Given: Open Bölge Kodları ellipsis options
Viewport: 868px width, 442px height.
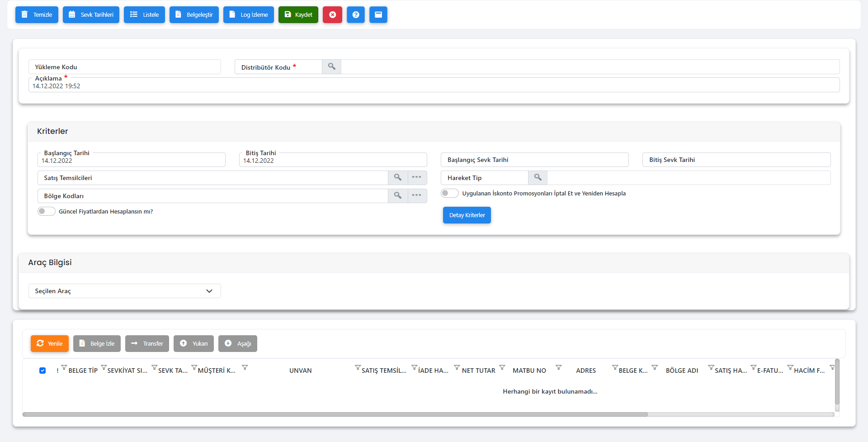Looking at the screenshot, I should [417, 196].
